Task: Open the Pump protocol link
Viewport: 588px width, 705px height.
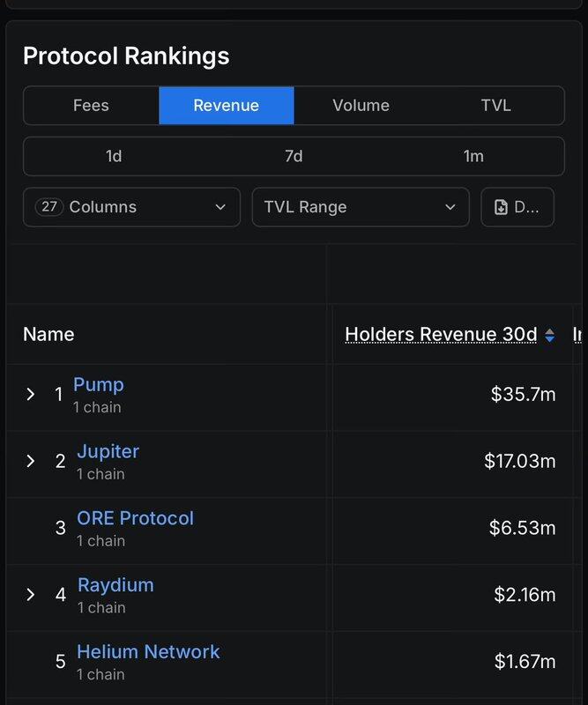Action: 99,385
